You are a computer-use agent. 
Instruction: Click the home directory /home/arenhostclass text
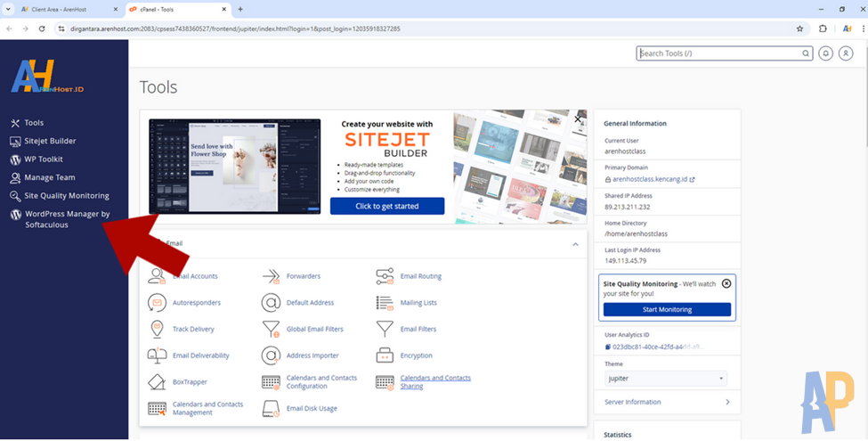pos(636,234)
